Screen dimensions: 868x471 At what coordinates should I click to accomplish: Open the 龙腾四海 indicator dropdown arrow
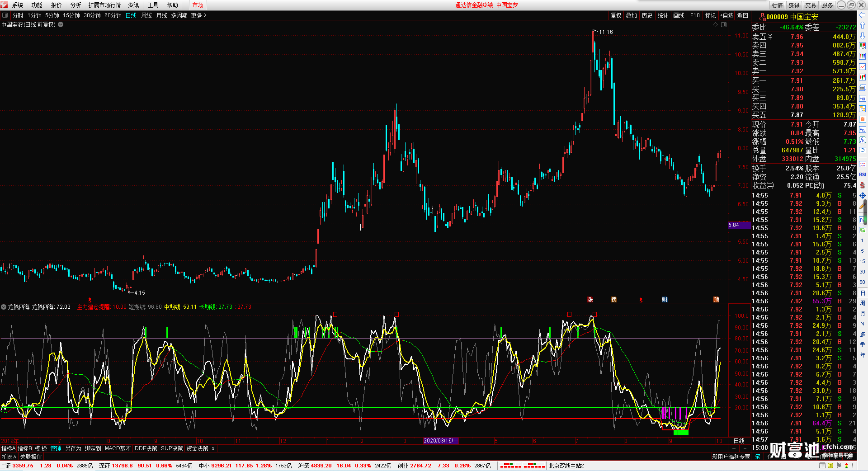coord(4,307)
